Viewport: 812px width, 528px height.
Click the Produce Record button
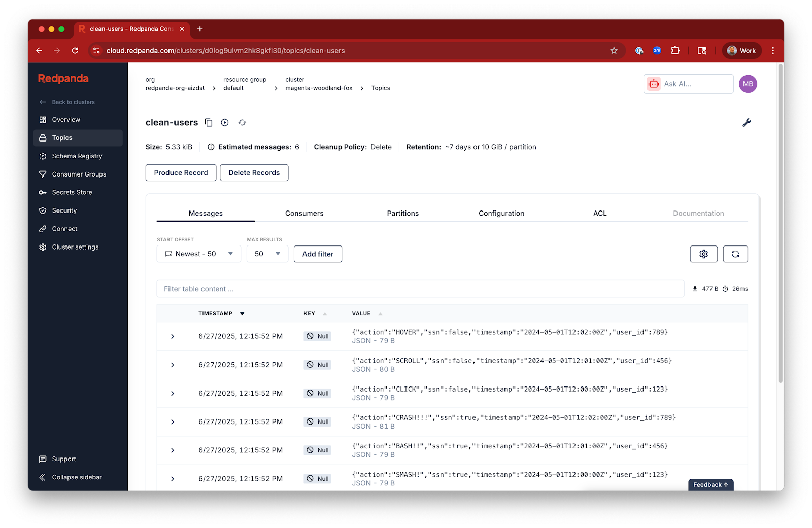pos(181,172)
